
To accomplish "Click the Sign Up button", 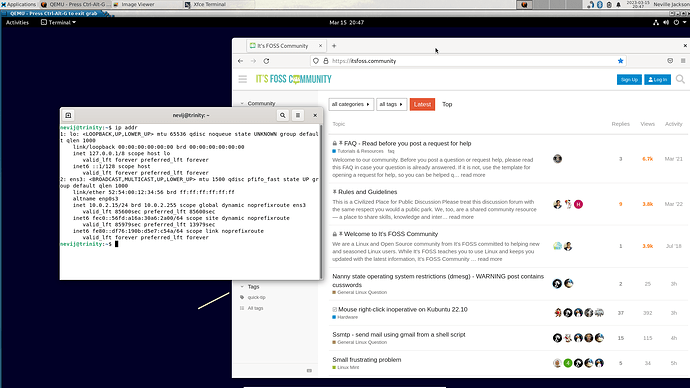I will click(x=629, y=80).
